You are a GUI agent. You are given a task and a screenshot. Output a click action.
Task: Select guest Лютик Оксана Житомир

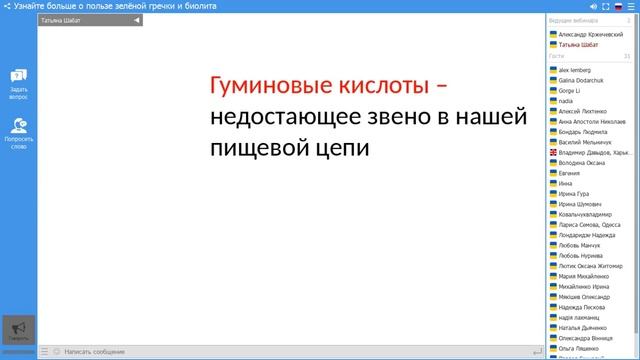[x=591, y=266]
